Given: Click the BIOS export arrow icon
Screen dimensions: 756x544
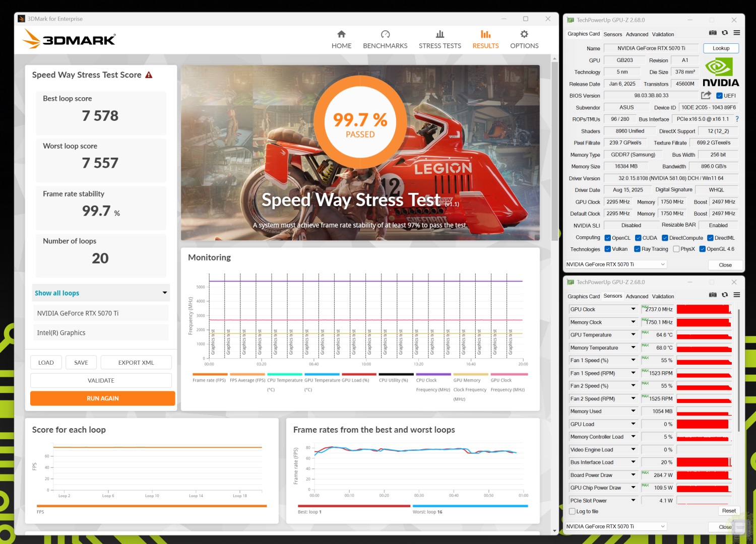Looking at the screenshot, I should (x=706, y=95).
